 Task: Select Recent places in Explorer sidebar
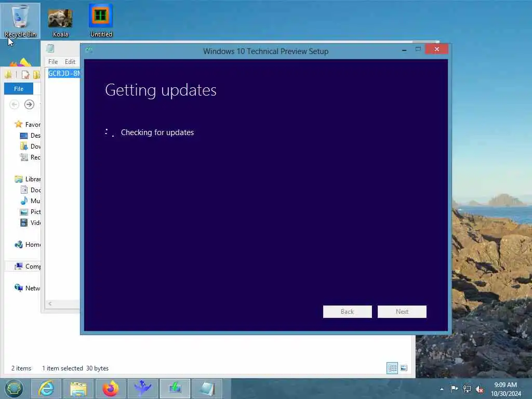pos(31,157)
